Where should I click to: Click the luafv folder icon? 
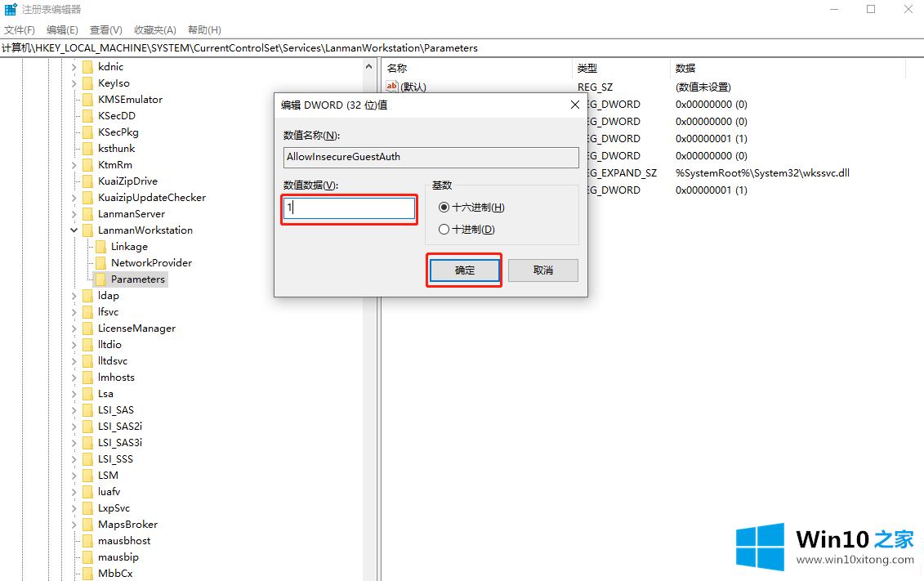coord(87,492)
